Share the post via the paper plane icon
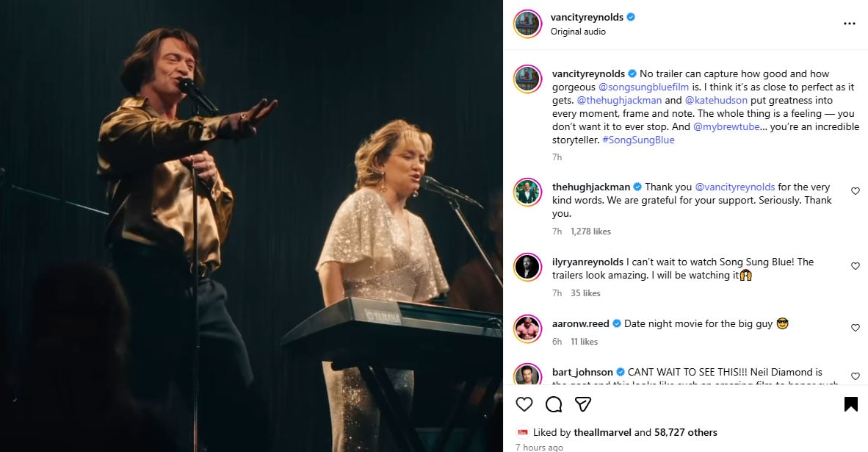 coord(582,404)
